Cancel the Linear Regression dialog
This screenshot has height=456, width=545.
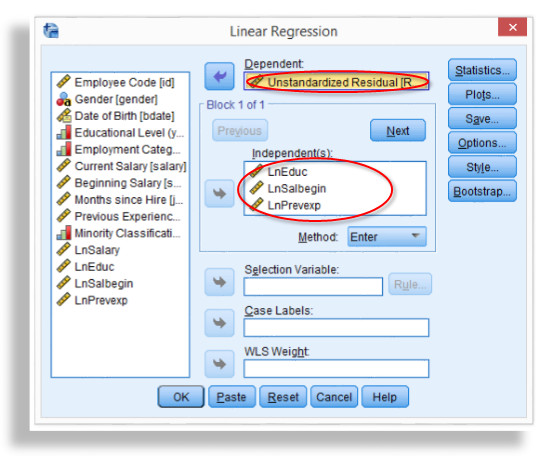pos(334,397)
